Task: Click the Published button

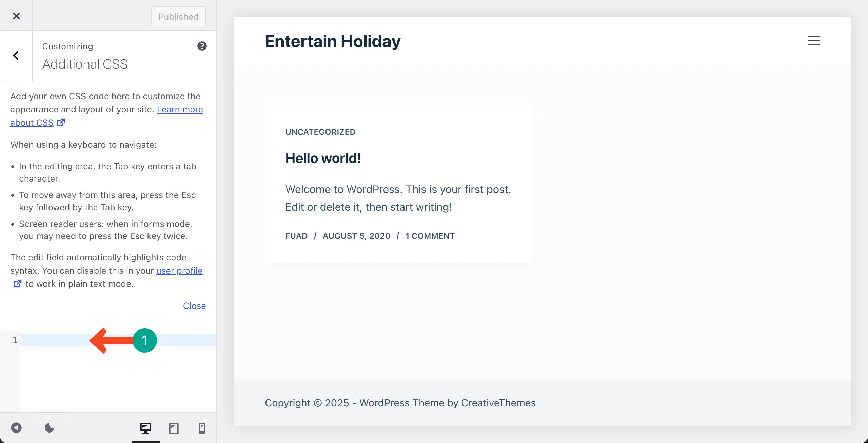Action: pyautogui.click(x=178, y=16)
